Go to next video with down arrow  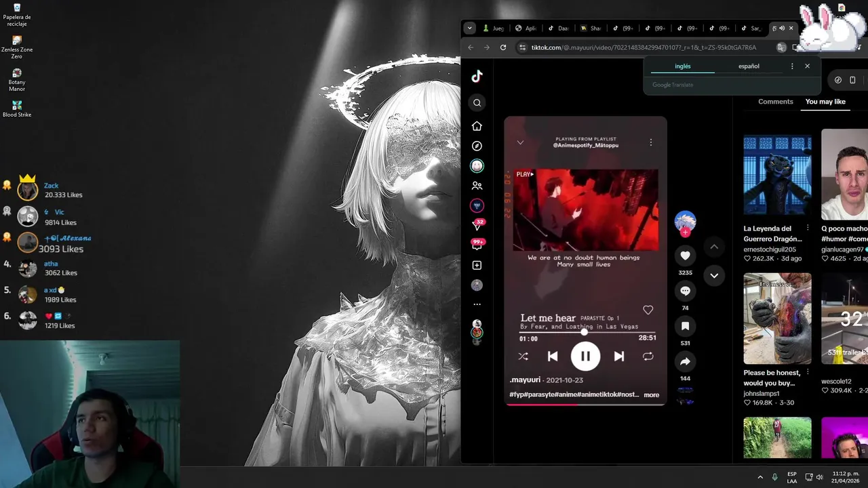pos(714,275)
